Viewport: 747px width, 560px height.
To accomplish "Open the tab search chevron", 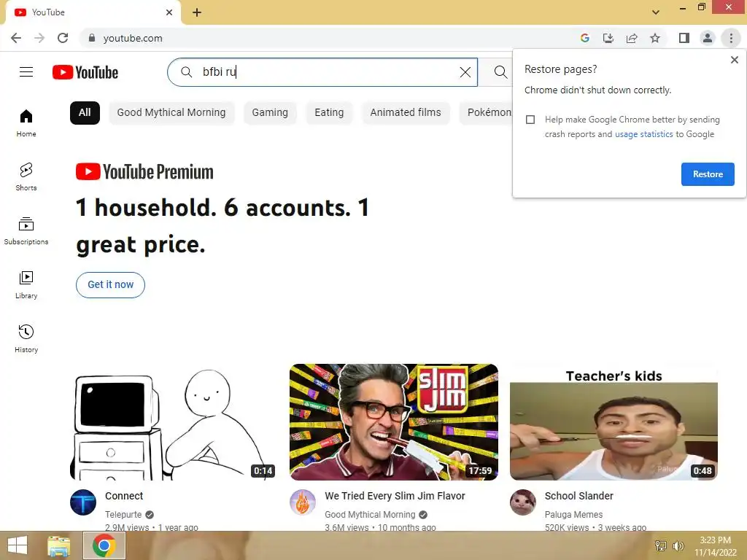I will (x=656, y=12).
